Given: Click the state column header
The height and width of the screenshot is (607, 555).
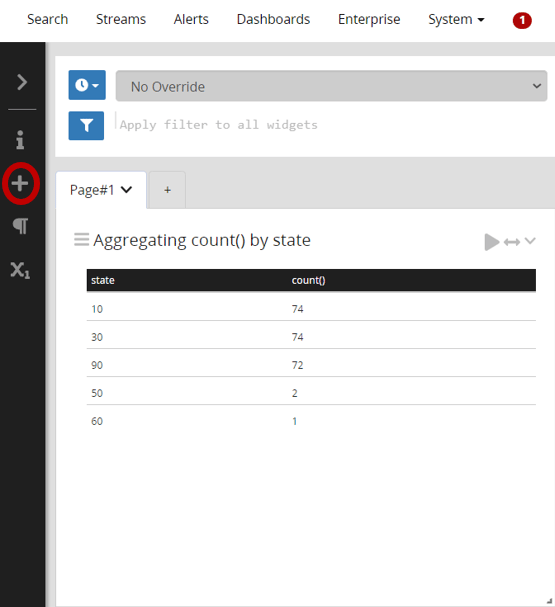Looking at the screenshot, I should tap(103, 280).
